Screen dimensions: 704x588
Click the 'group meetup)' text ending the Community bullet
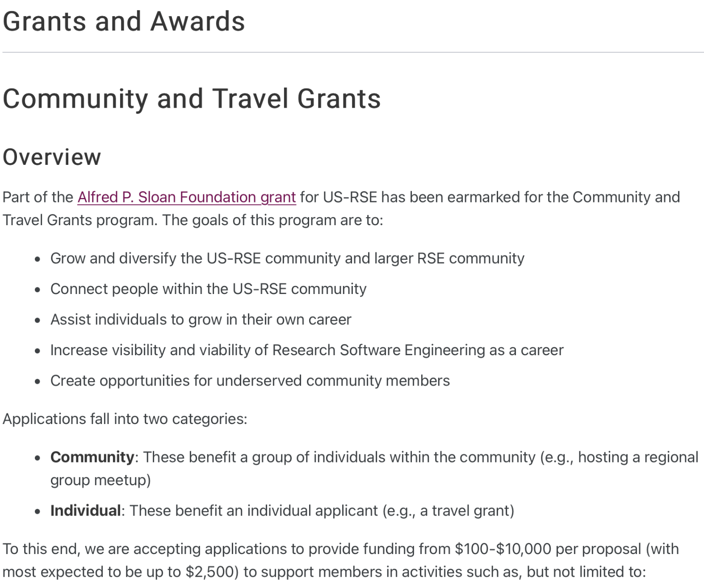point(101,480)
